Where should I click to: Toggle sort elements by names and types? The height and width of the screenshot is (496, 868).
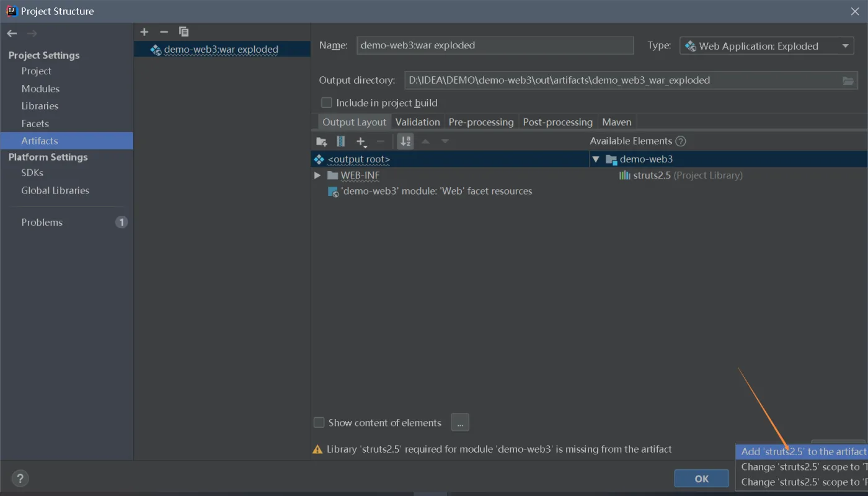(405, 141)
